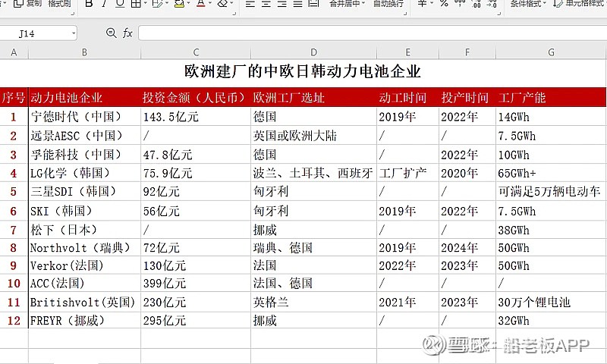Toggle italic formatting
The width and height of the screenshot is (607, 364).
tap(104, 4)
